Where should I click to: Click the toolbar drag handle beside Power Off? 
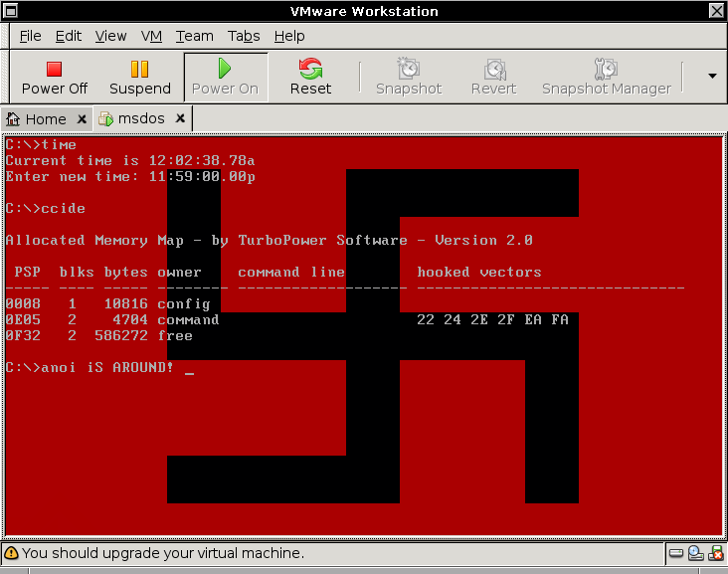(x=6, y=77)
